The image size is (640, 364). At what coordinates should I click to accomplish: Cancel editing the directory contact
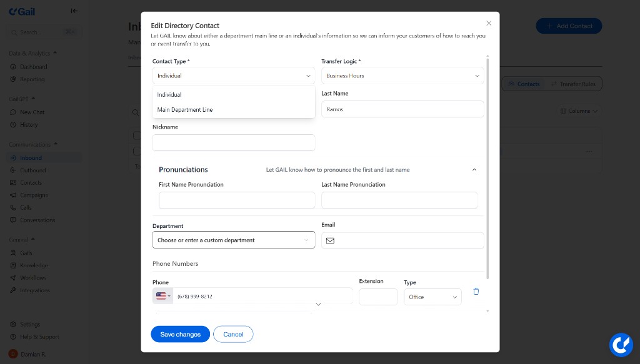233,334
